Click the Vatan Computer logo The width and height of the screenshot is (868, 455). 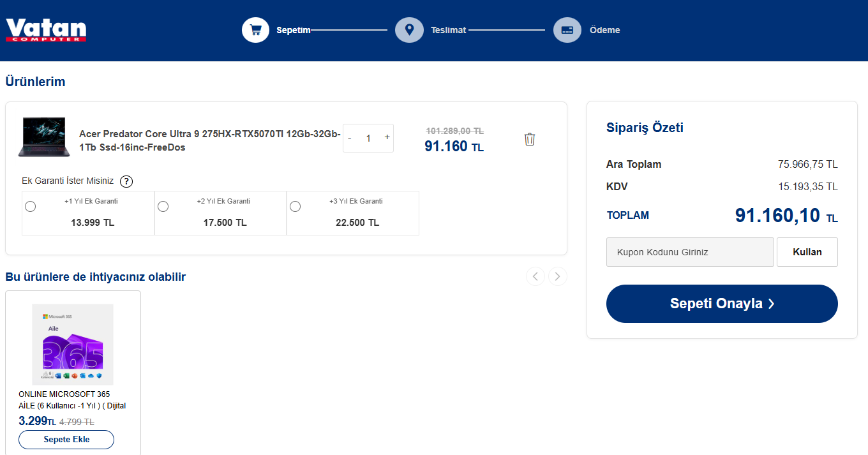coord(46,30)
